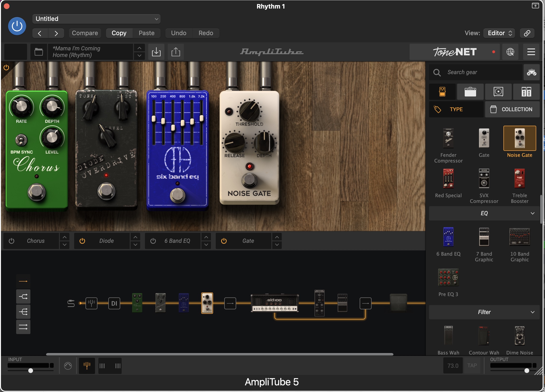
Task: Pick the Red Special gear item
Action: tap(448, 183)
